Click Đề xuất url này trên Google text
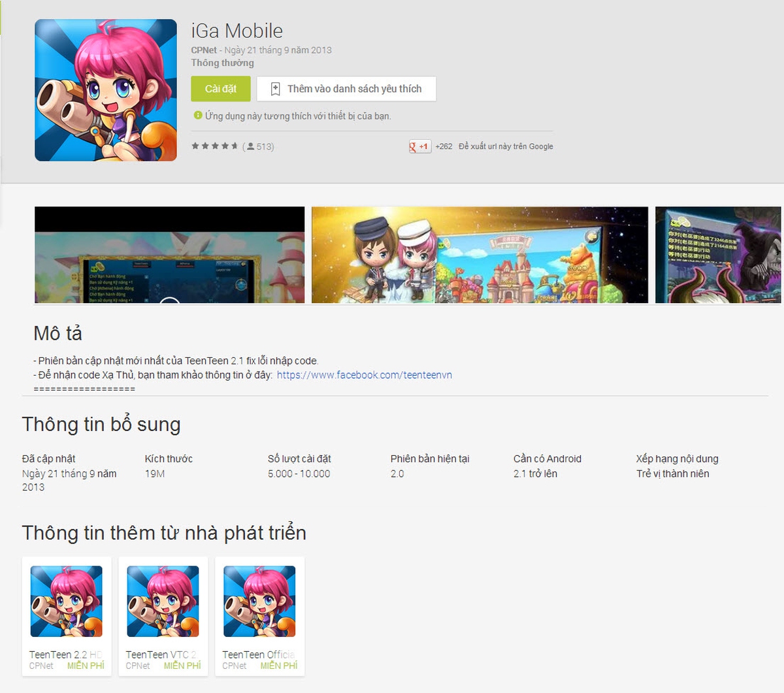 (x=506, y=147)
